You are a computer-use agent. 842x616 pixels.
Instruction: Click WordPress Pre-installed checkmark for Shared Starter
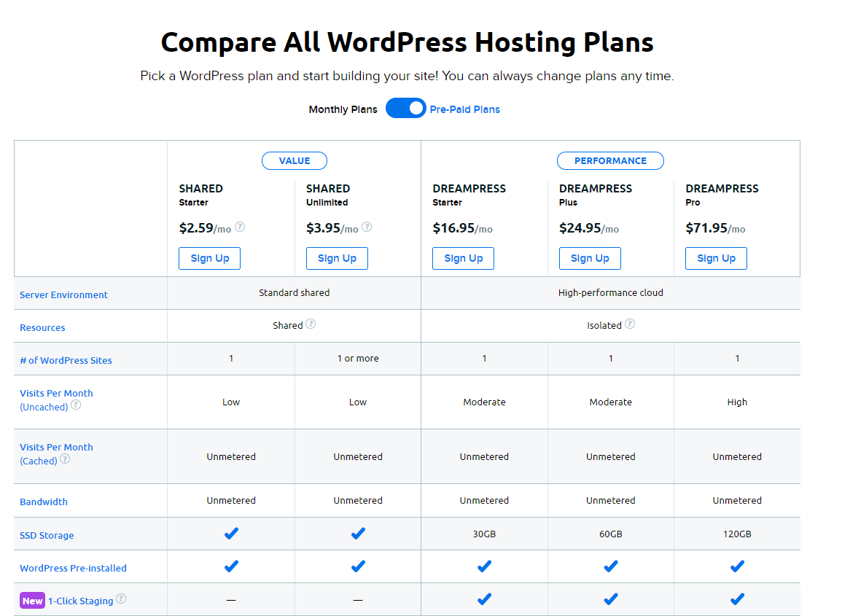pyautogui.click(x=231, y=566)
